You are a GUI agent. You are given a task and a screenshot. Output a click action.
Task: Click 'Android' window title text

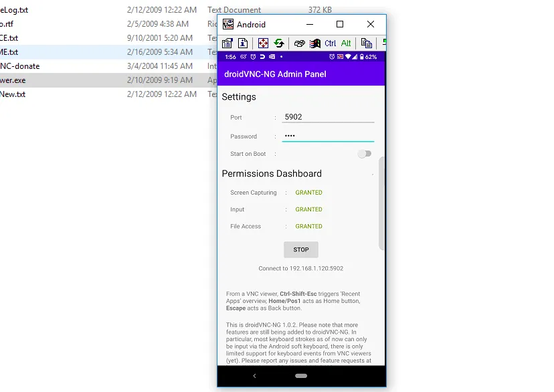[251, 24]
